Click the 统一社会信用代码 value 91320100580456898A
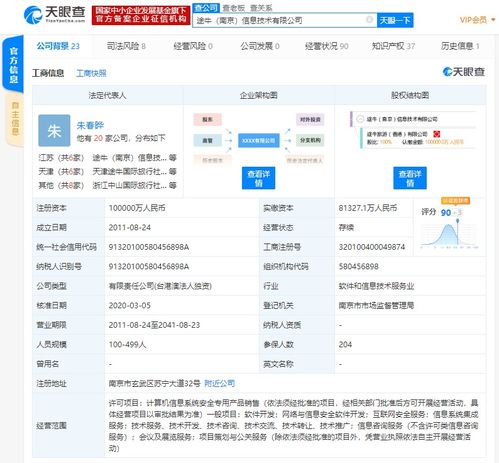Viewport: 499px width, 463px height. [149, 247]
